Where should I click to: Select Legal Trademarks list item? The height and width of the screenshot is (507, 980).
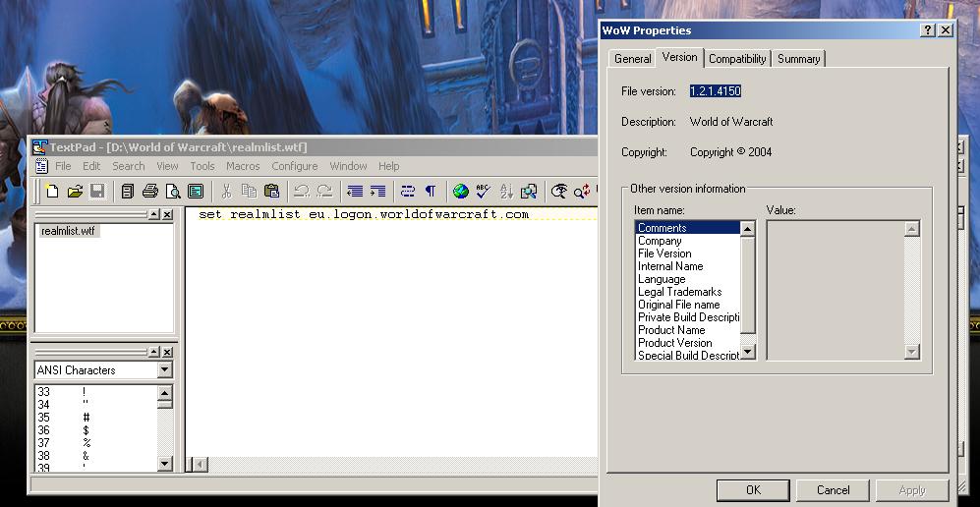tap(687, 292)
